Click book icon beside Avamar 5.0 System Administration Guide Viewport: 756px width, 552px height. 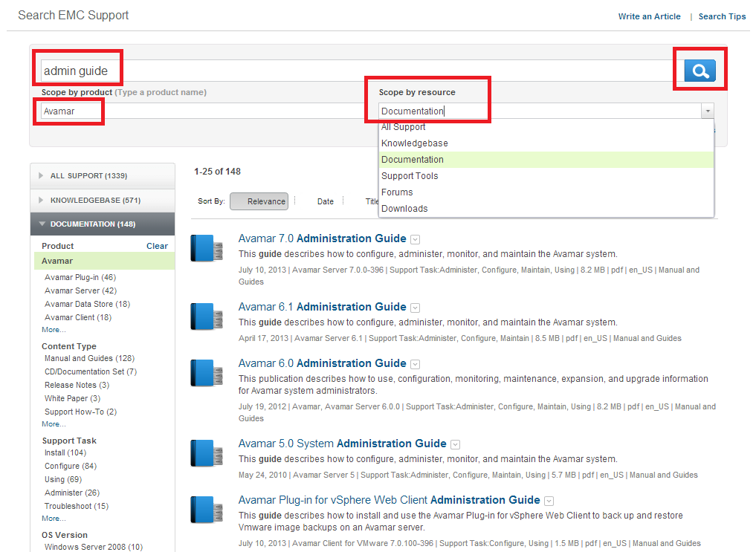coord(207,453)
